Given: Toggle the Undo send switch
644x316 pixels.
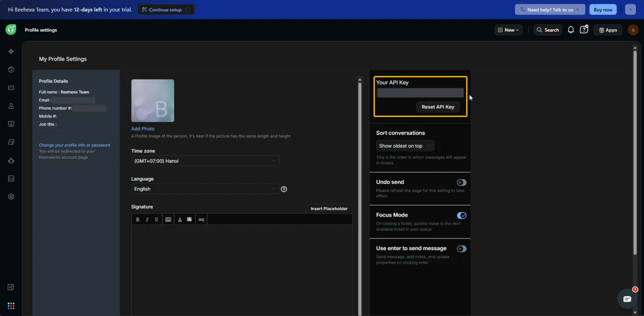Looking at the screenshot, I should 461,182.
